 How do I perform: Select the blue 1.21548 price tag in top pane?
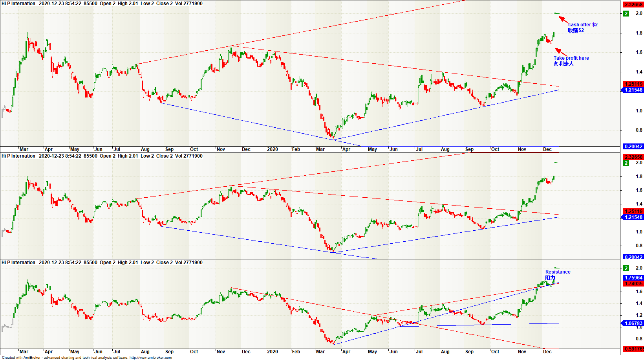point(633,90)
